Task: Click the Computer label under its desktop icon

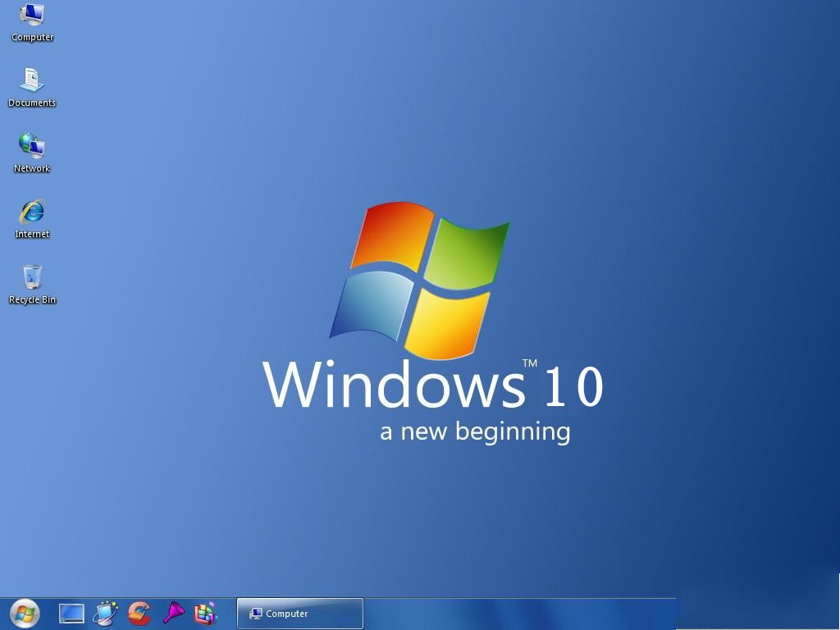Action: (32, 37)
